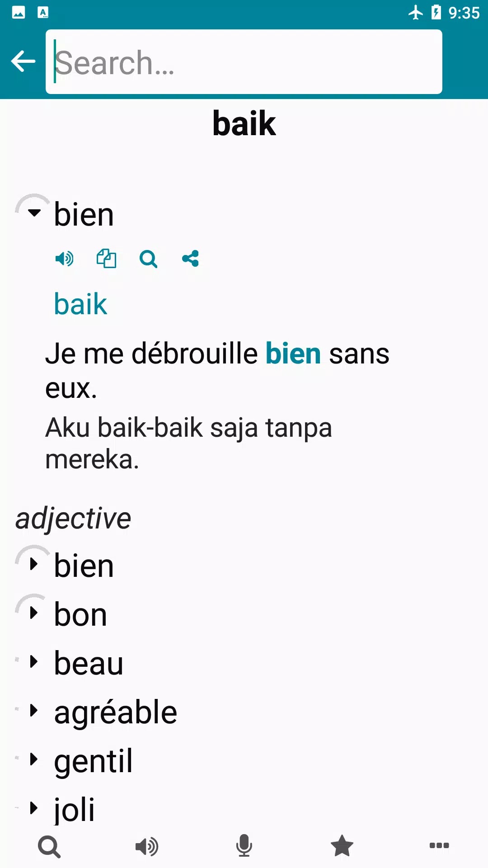Viewport: 488px width, 868px height.
Task: Copy the bien translation
Action: click(x=106, y=259)
